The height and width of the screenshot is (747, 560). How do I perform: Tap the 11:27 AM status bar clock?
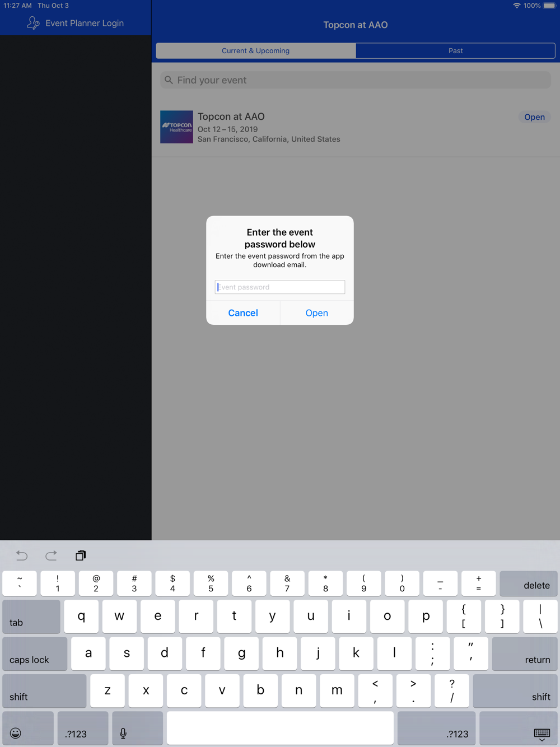[x=17, y=6]
